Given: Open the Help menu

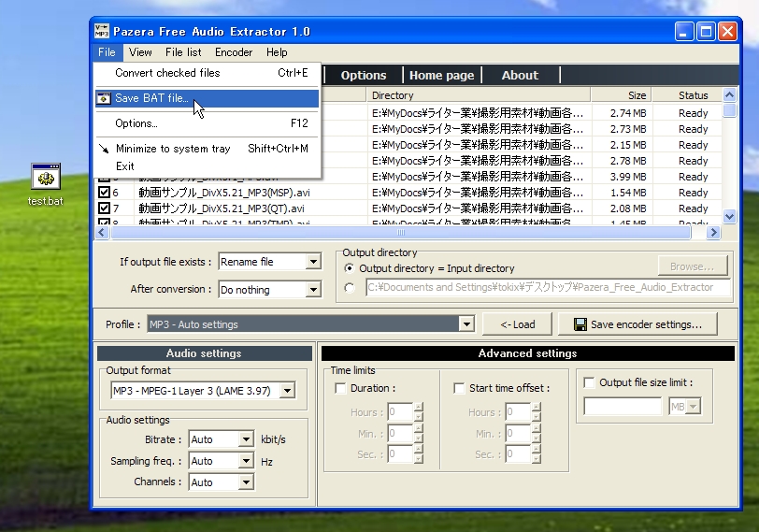Looking at the screenshot, I should [277, 52].
